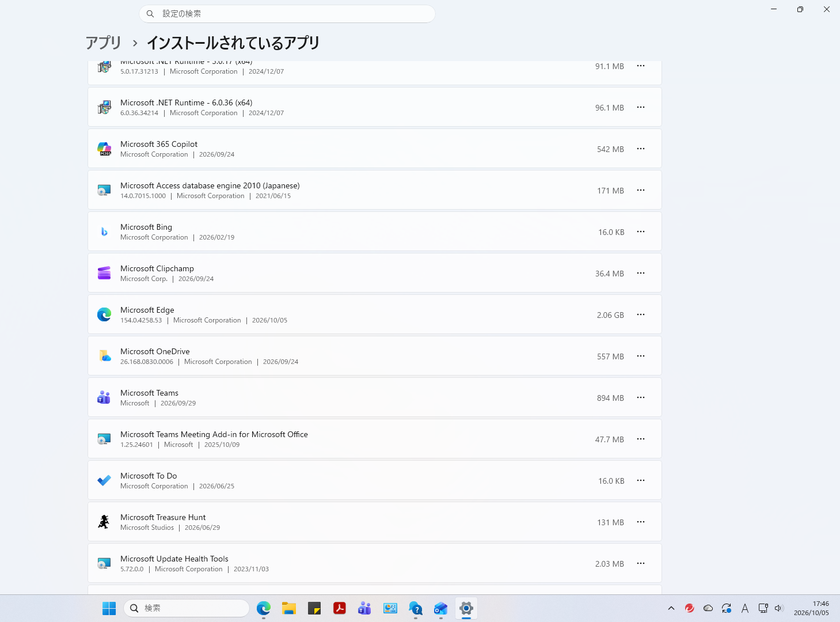
Task: Select the Microsoft Update Health Tools entry name
Action: 174,559
